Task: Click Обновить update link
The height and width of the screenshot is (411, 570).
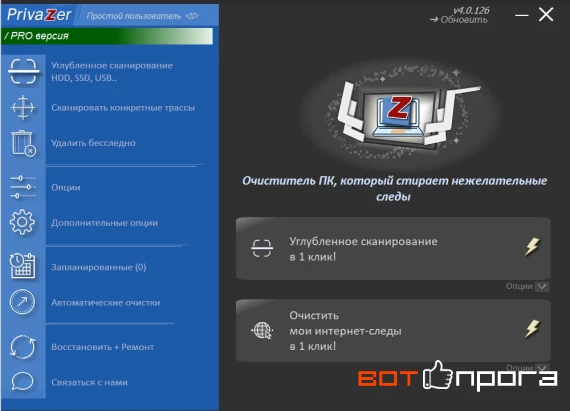Action: click(x=459, y=20)
